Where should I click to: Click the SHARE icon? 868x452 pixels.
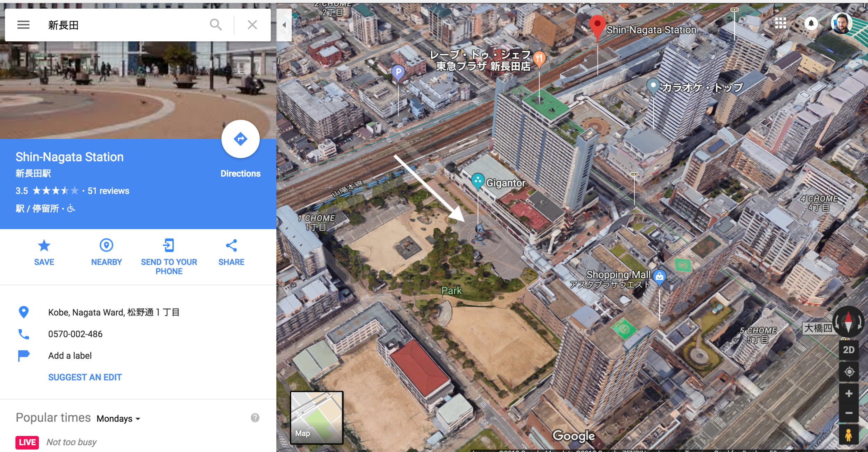click(x=231, y=245)
